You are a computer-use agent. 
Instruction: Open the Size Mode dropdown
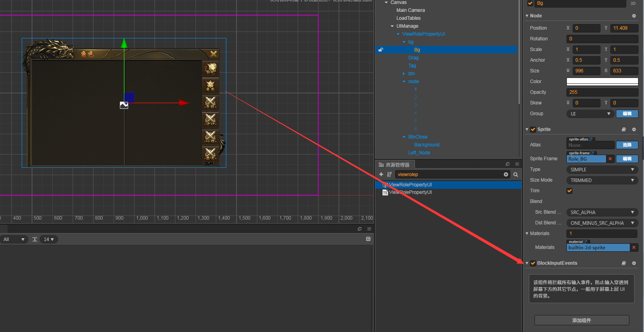click(602, 180)
